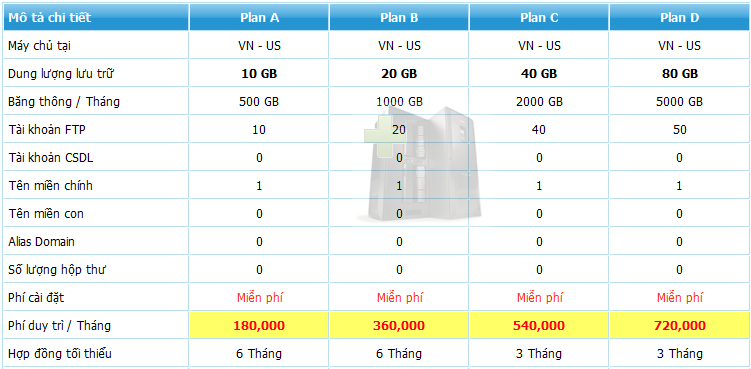Click the Dung lượng lưu trữ row label
Image resolution: width=751 pixels, height=369 pixels.
coord(61,74)
